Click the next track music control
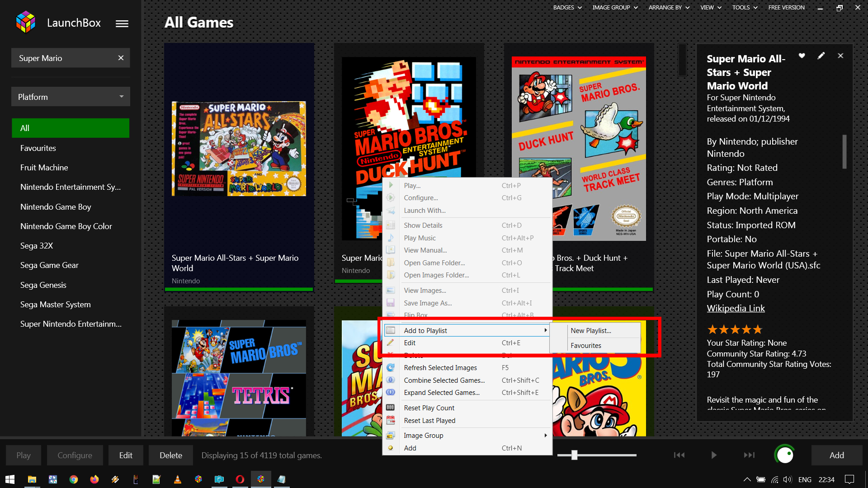The height and width of the screenshot is (488, 868). point(749,455)
